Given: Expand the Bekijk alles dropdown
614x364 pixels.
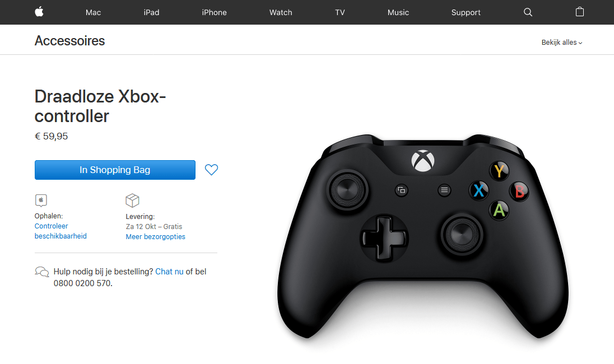Looking at the screenshot, I should click(x=562, y=42).
